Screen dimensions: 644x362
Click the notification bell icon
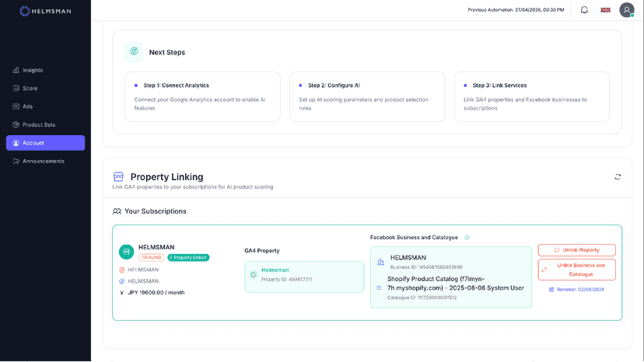coord(584,10)
